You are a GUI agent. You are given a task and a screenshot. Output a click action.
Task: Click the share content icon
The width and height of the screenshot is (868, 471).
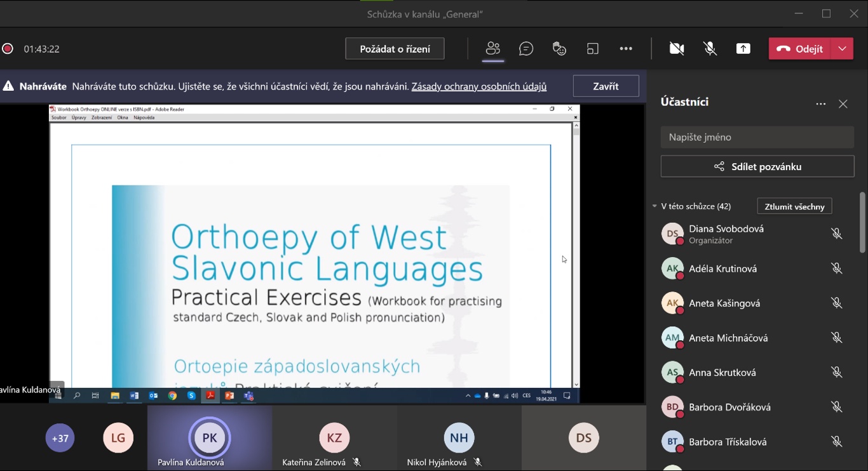coord(743,49)
